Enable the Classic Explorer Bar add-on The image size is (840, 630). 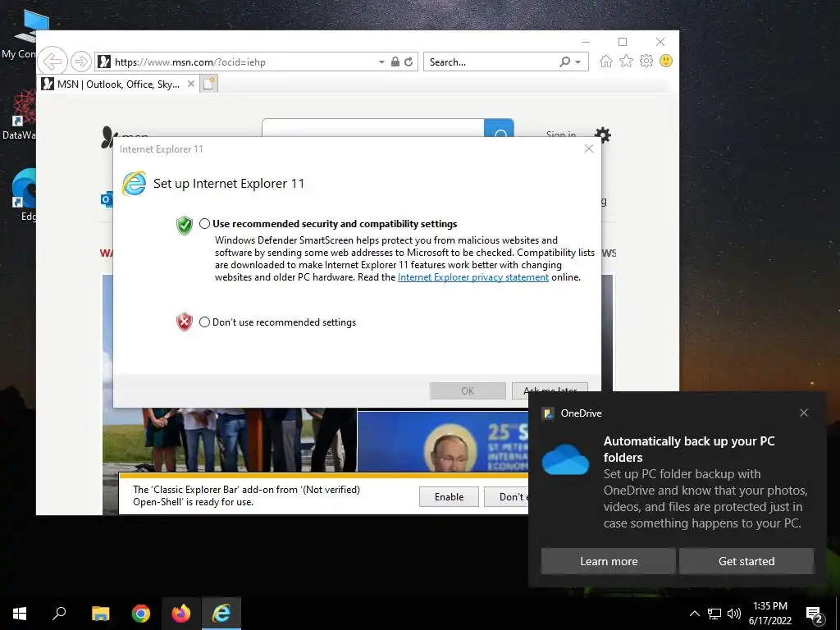coord(449,496)
